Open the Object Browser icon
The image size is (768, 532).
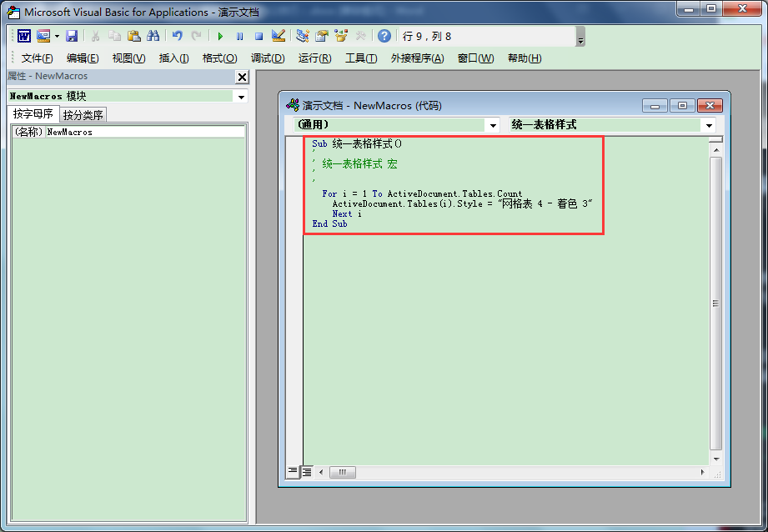pyautogui.click(x=341, y=36)
